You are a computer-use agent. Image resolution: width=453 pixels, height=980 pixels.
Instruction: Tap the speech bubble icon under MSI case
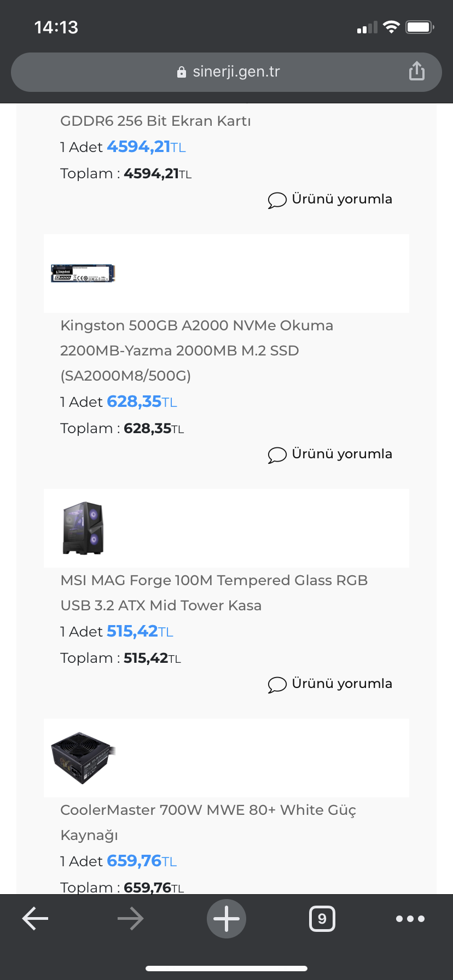click(277, 685)
